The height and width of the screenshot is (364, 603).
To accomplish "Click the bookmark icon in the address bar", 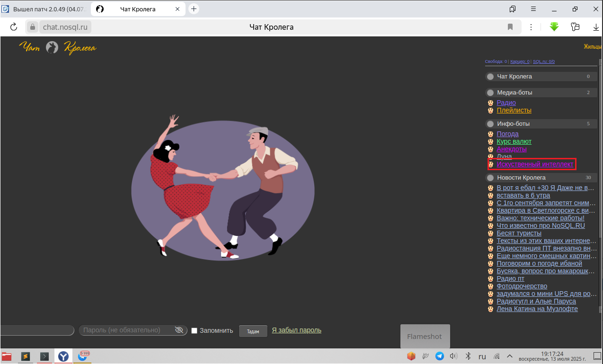I will pyautogui.click(x=510, y=27).
